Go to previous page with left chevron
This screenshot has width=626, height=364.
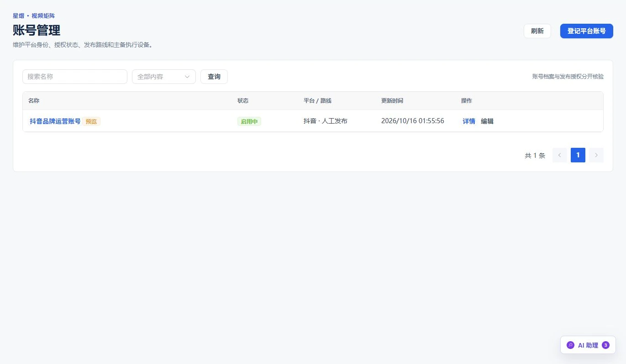tap(560, 155)
